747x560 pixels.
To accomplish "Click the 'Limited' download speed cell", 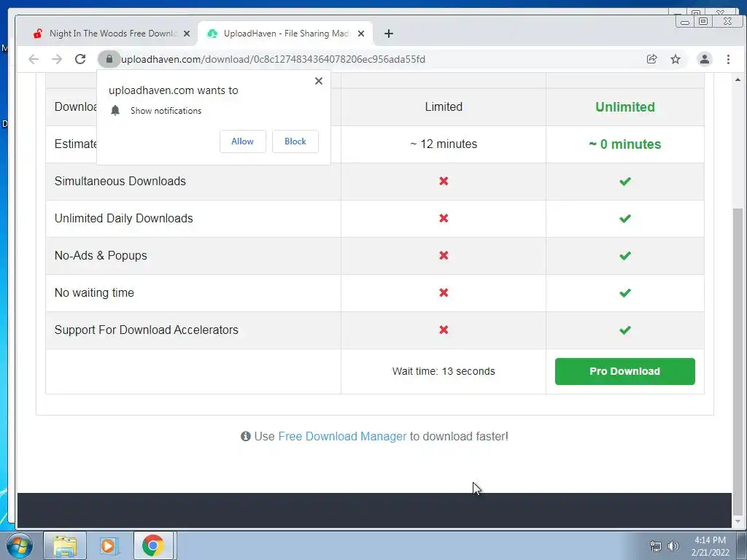I will (444, 106).
